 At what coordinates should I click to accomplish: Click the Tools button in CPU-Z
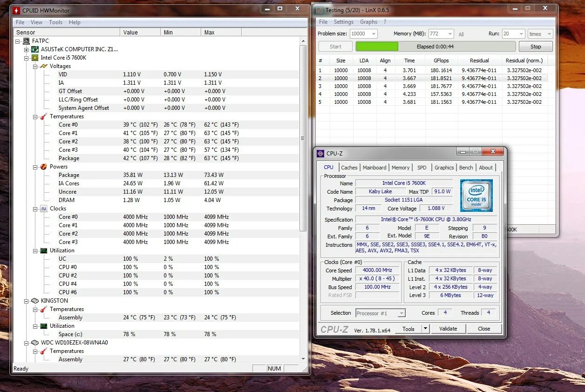(x=408, y=329)
